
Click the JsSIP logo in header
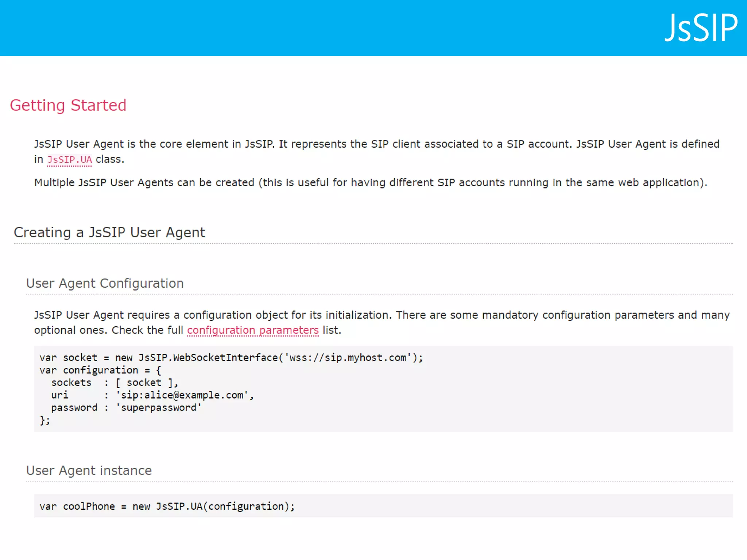pyautogui.click(x=700, y=28)
